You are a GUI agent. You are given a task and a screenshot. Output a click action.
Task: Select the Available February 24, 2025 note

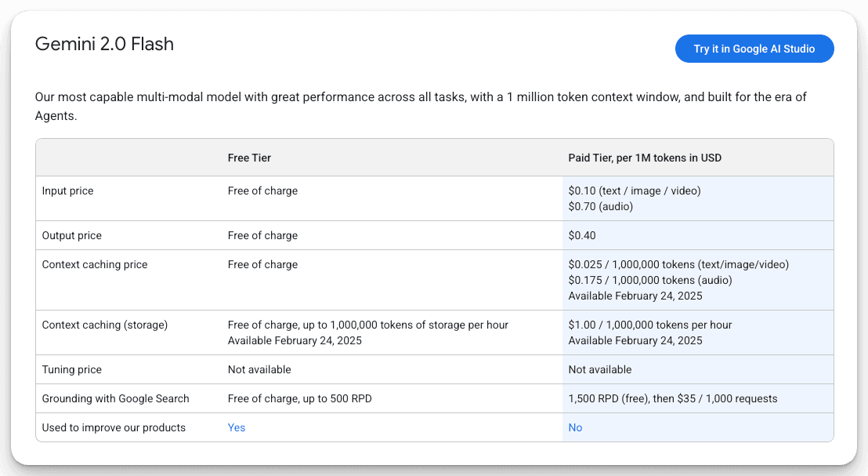coord(635,296)
